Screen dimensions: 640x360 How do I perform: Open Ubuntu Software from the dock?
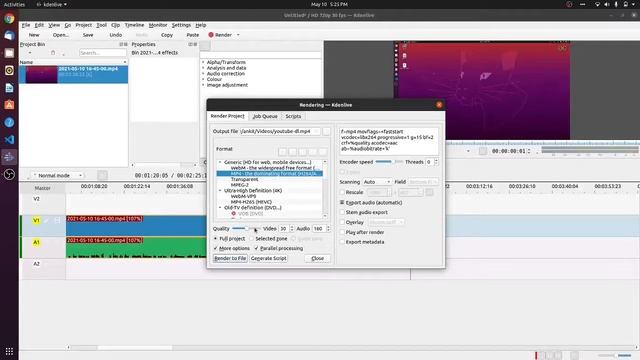tap(9, 105)
